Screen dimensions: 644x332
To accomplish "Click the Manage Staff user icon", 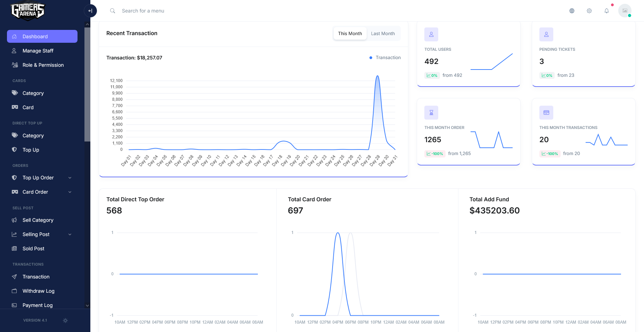I will coord(14,51).
